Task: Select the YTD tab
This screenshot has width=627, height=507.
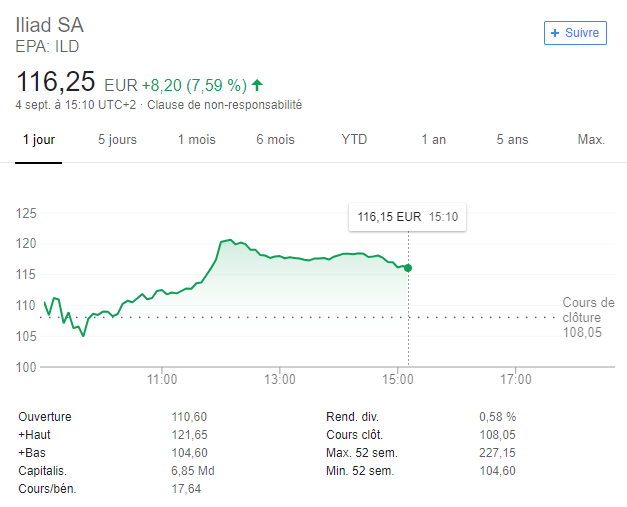Action: pyautogui.click(x=354, y=140)
